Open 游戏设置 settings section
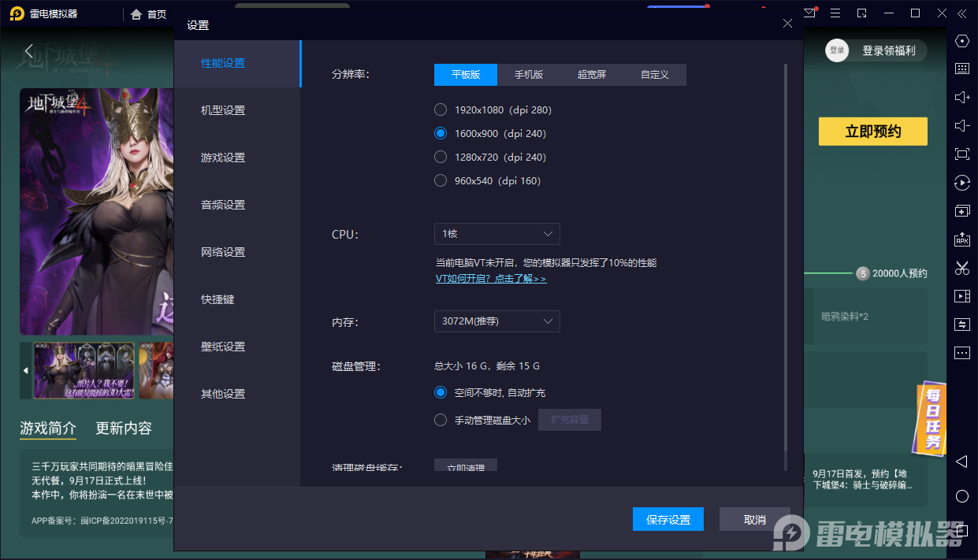The image size is (978, 560). point(237,158)
